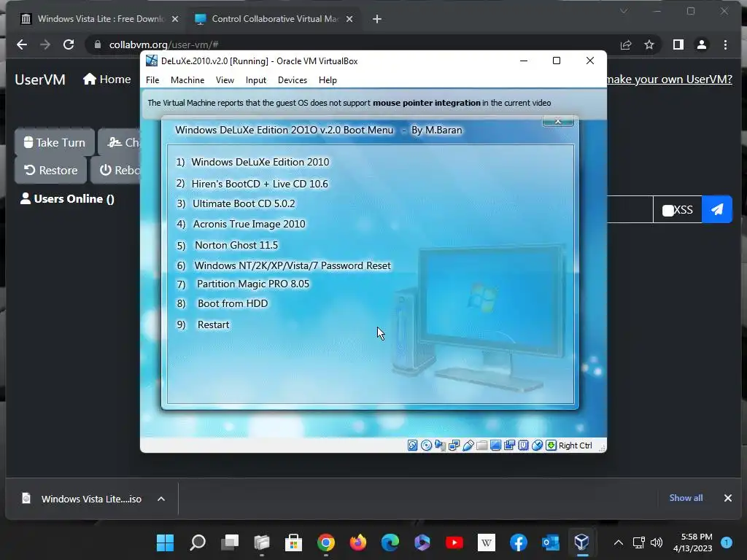Click the optical disc icon in VirtualBox status bar

click(x=426, y=446)
